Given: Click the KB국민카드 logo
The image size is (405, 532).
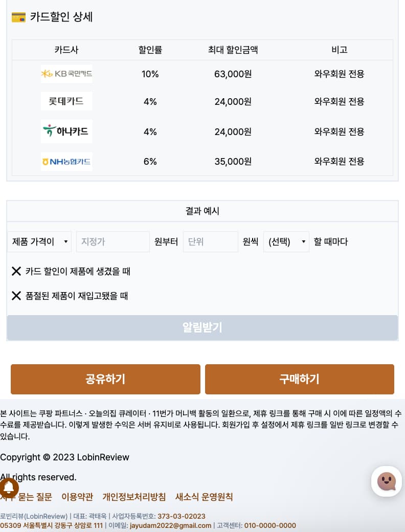Looking at the screenshot, I should pos(66,74).
